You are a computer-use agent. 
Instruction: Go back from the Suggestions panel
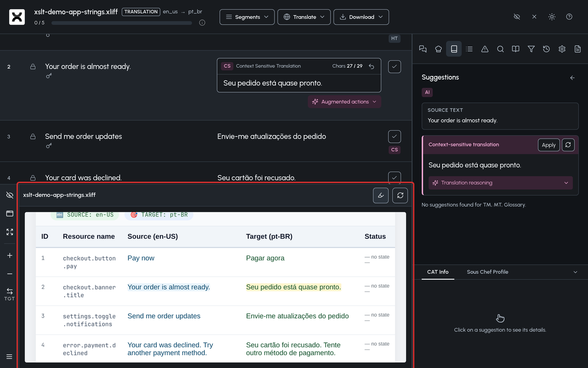572,78
